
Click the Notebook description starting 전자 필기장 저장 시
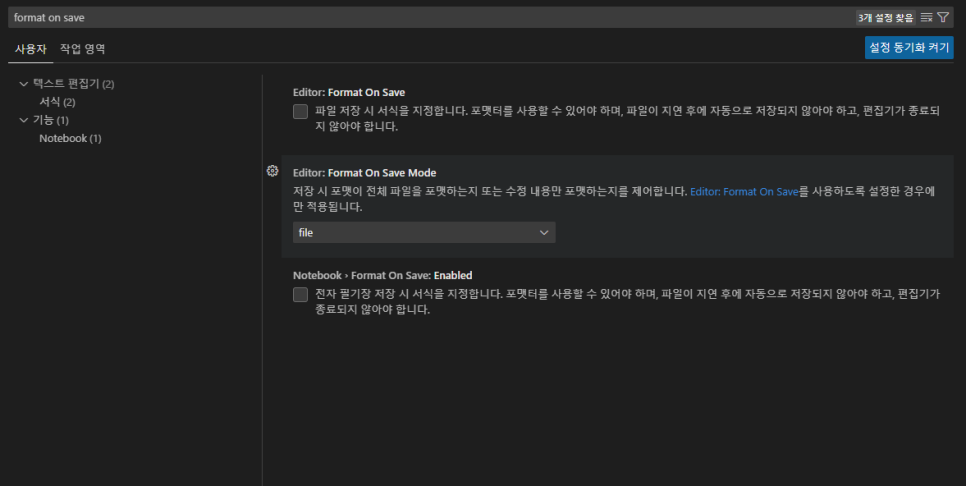627,302
